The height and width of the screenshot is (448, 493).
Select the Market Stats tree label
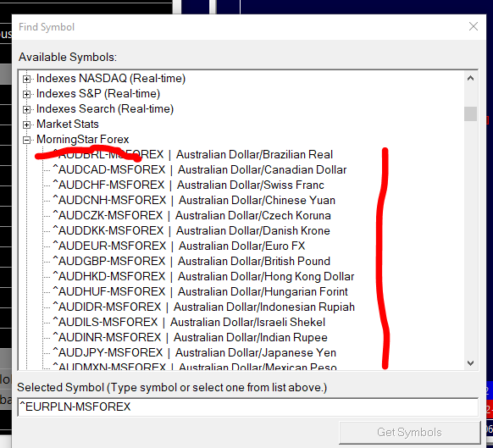pyautogui.click(x=68, y=124)
